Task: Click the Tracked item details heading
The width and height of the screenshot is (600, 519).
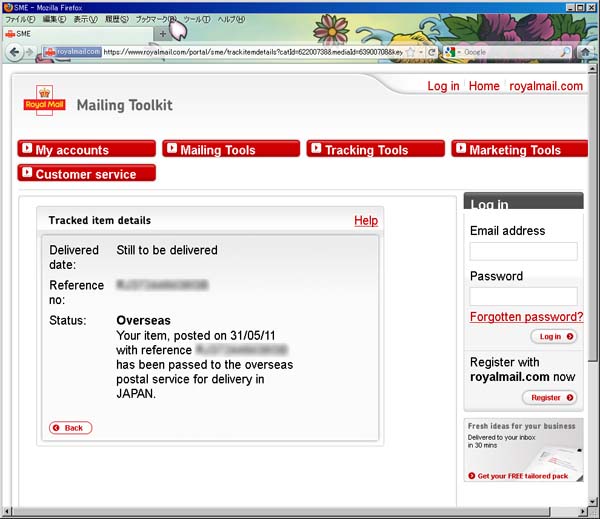Action: (99, 220)
